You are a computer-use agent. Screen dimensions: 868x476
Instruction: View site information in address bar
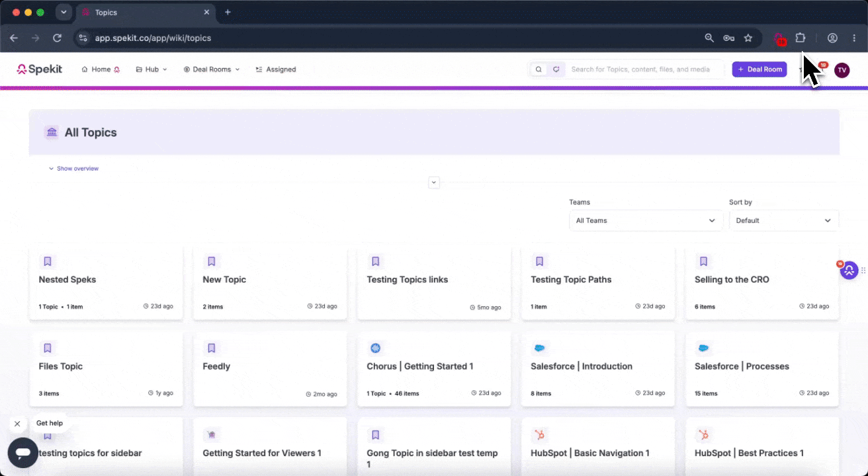pos(83,38)
